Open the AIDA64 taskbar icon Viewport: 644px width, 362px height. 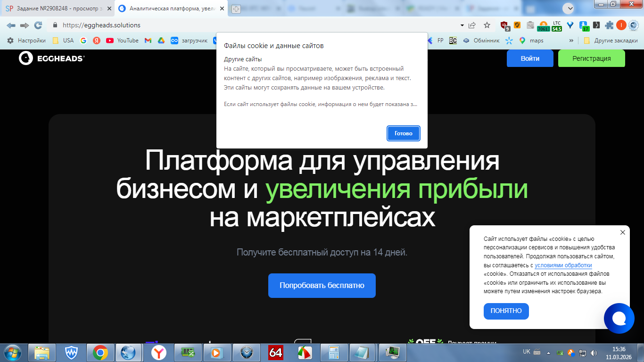(276, 352)
